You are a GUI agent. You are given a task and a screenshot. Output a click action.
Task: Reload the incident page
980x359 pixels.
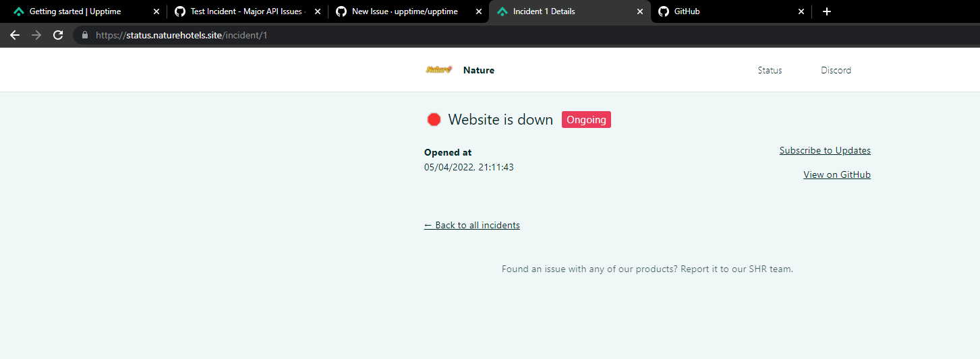58,35
